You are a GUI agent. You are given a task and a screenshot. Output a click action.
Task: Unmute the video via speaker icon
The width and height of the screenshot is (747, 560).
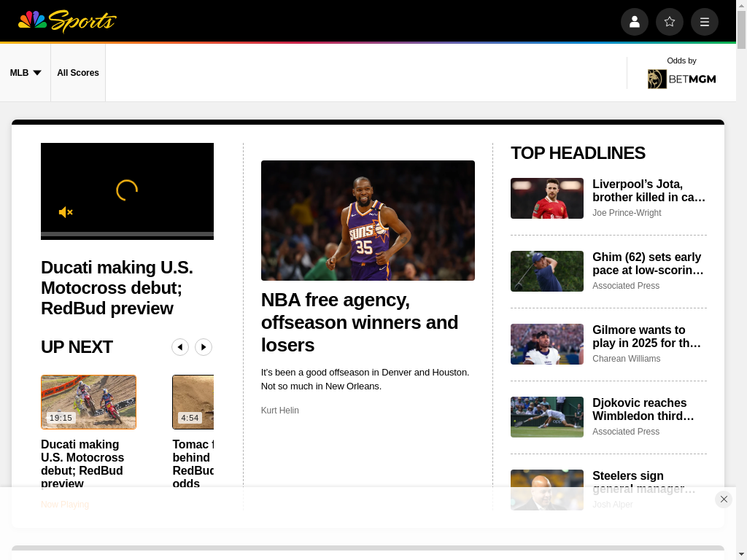click(65, 212)
